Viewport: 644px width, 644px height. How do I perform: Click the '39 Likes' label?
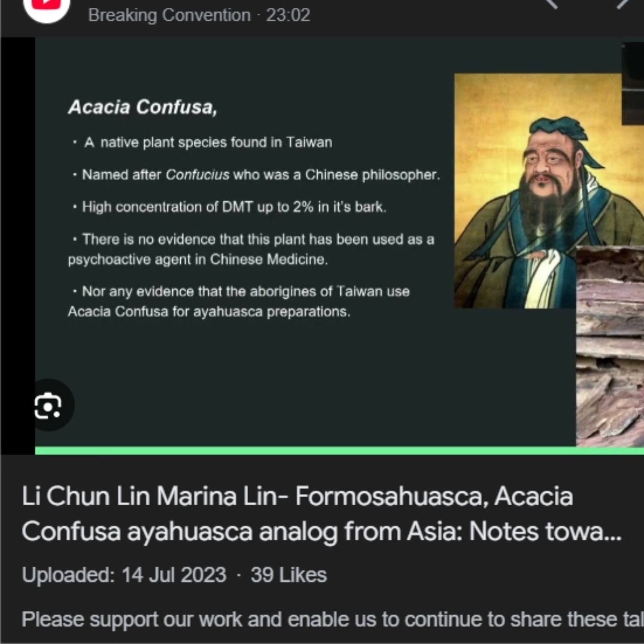(x=289, y=575)
